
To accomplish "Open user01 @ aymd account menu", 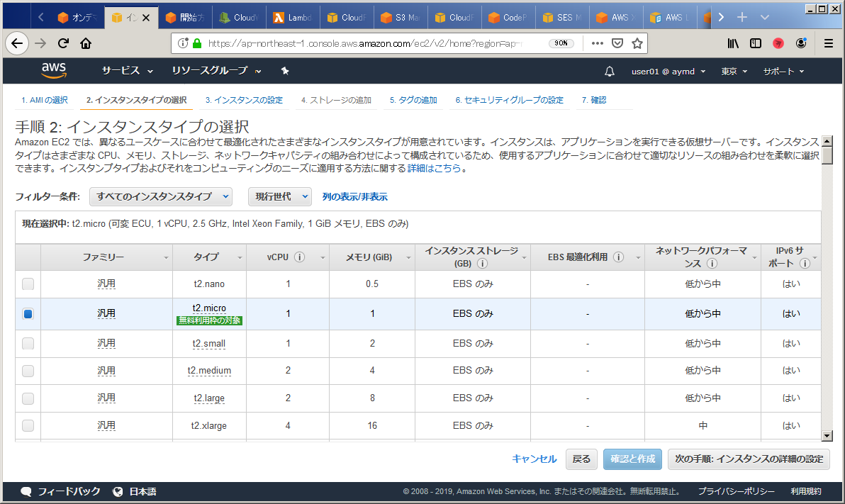I will point(668,71).
